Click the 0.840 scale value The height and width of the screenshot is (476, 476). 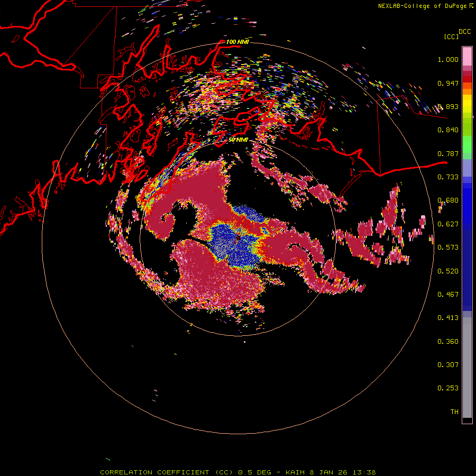pos(448,130)
